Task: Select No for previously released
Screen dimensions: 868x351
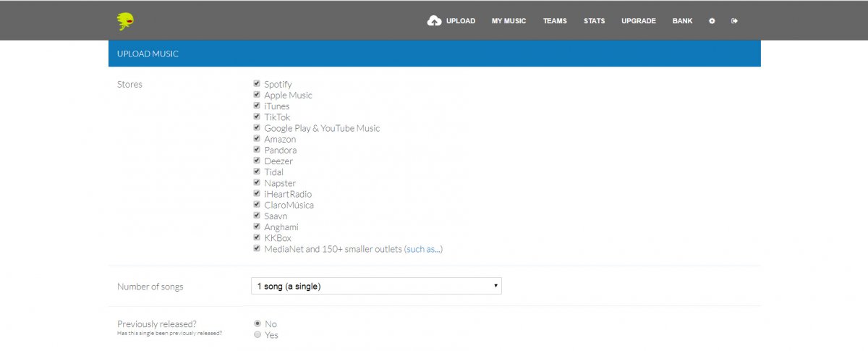Action: [x=257, y=323]
